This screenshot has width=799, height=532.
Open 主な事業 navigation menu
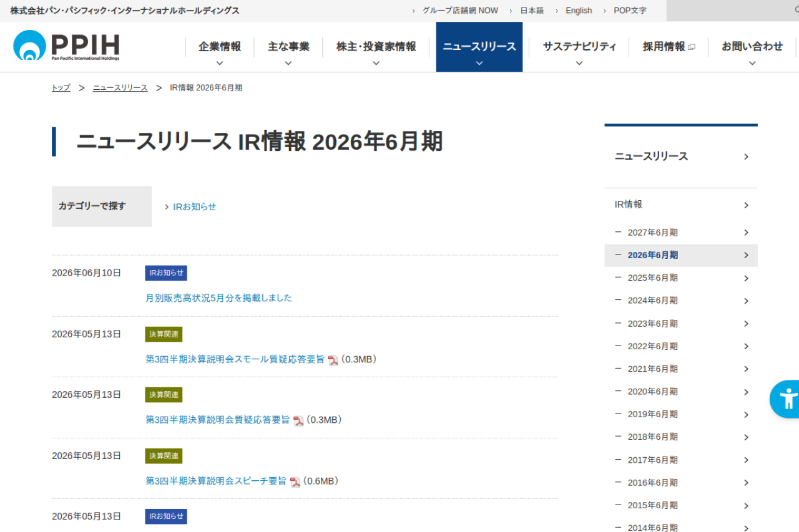tap(288, 47)
